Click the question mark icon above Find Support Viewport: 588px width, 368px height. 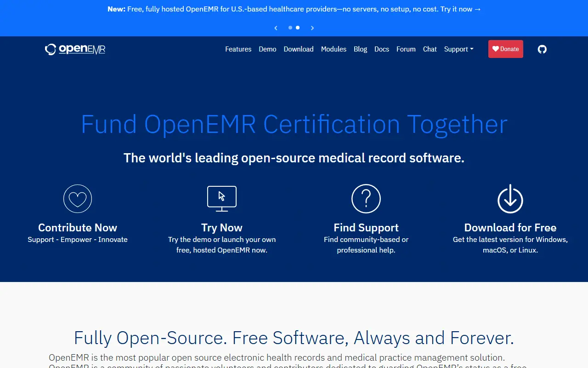pyautogui.click(x=366, y=199)
